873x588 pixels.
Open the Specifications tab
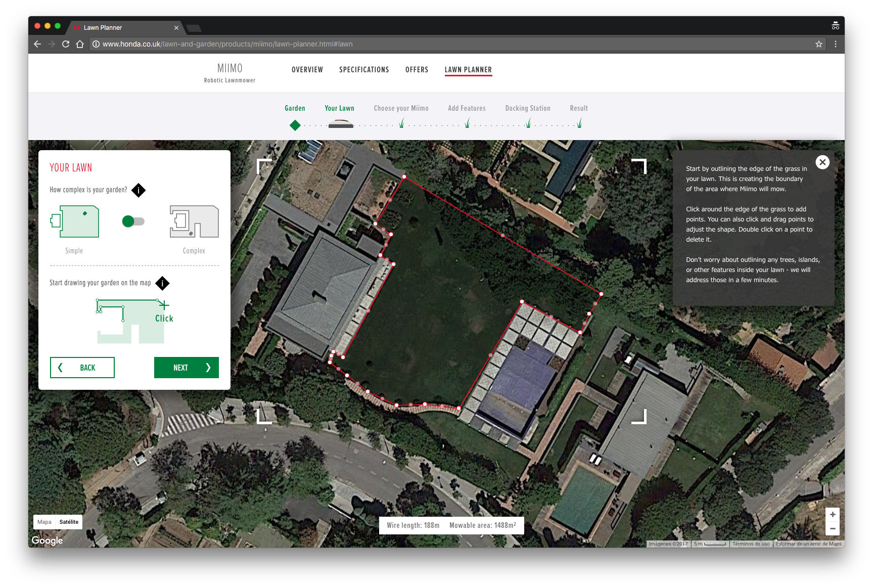pyautogui.click(x=364, y=70)
